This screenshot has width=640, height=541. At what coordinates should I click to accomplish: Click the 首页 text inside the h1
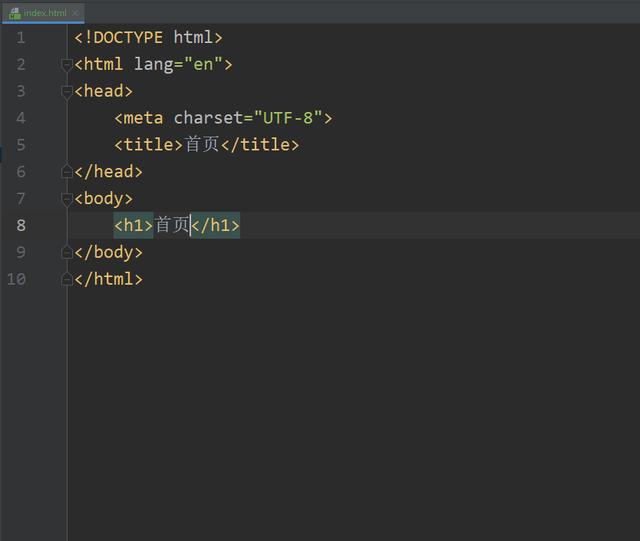[x=172, y=225]
